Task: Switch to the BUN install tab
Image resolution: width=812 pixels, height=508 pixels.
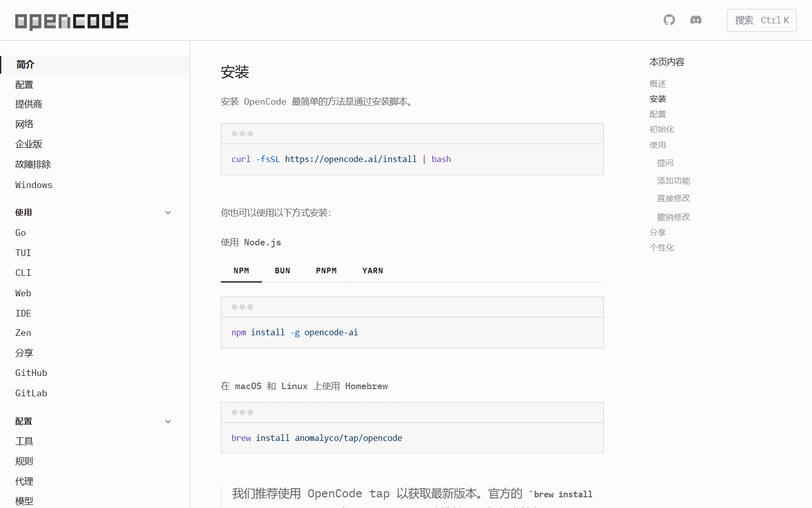Action: click(283, 271)
